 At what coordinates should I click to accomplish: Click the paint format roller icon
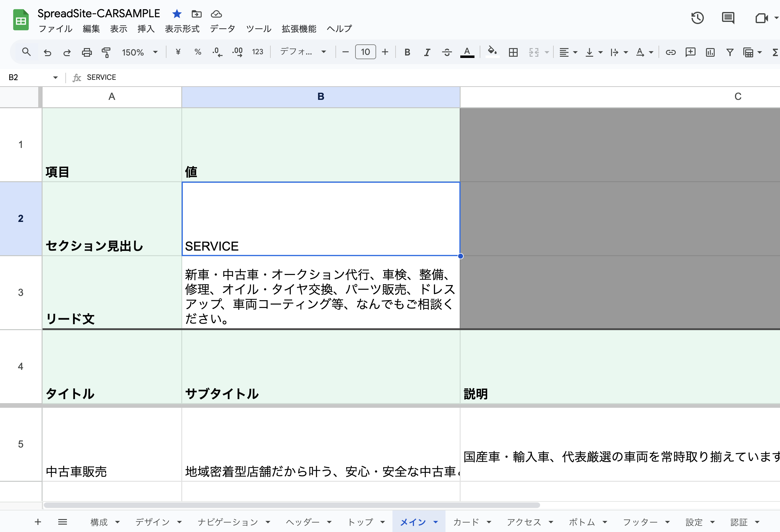click(106, 52)
